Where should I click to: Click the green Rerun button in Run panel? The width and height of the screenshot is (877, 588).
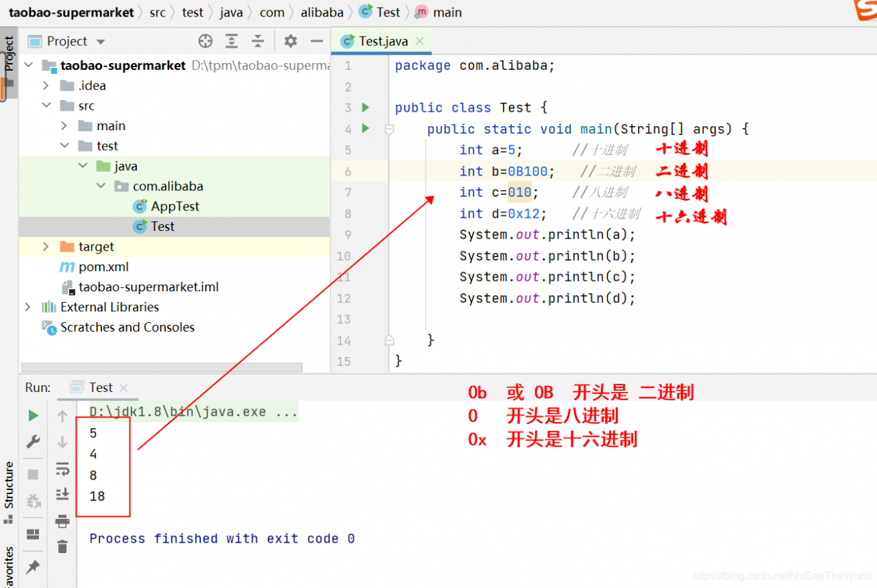33,415
